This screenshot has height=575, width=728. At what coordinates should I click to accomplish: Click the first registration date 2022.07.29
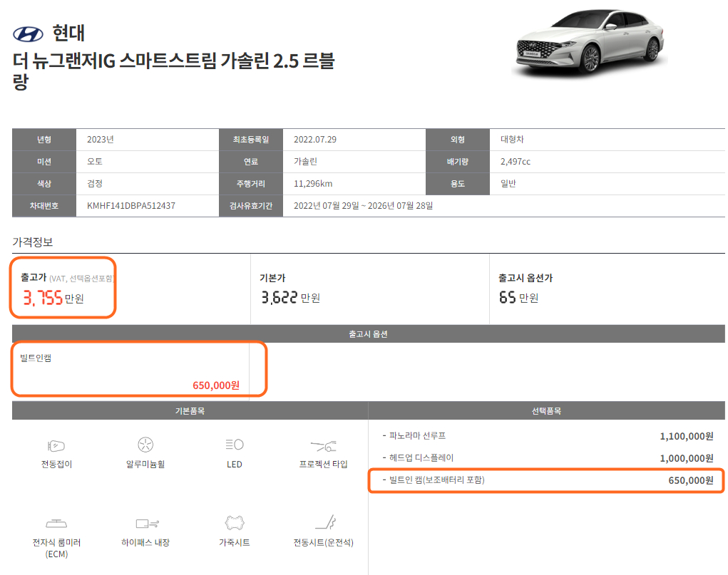pos(314,140)
